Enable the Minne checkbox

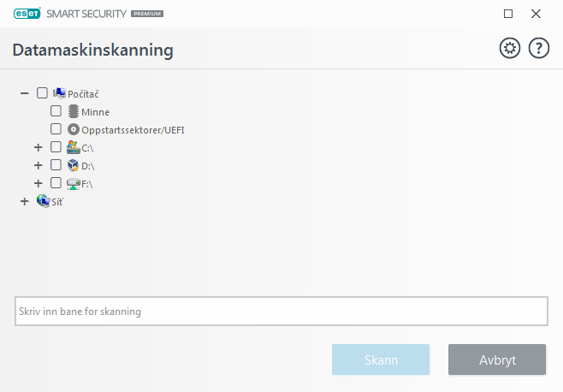click(56, 111)
